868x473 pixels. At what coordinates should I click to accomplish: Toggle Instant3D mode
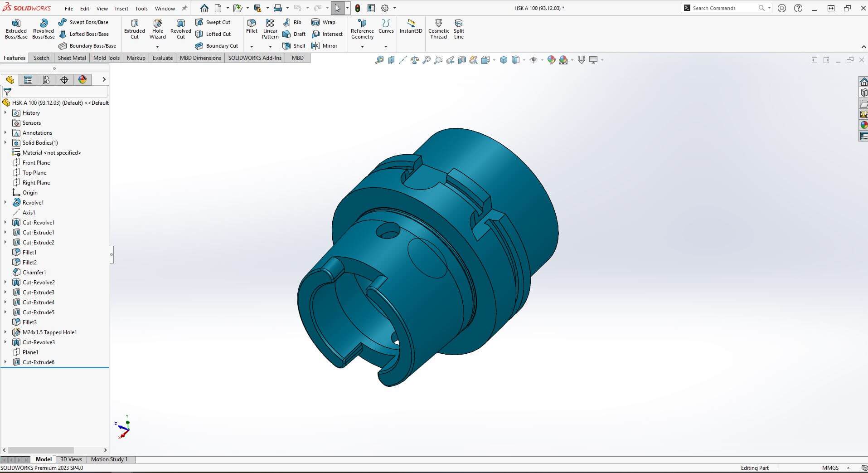pos(411,26)
